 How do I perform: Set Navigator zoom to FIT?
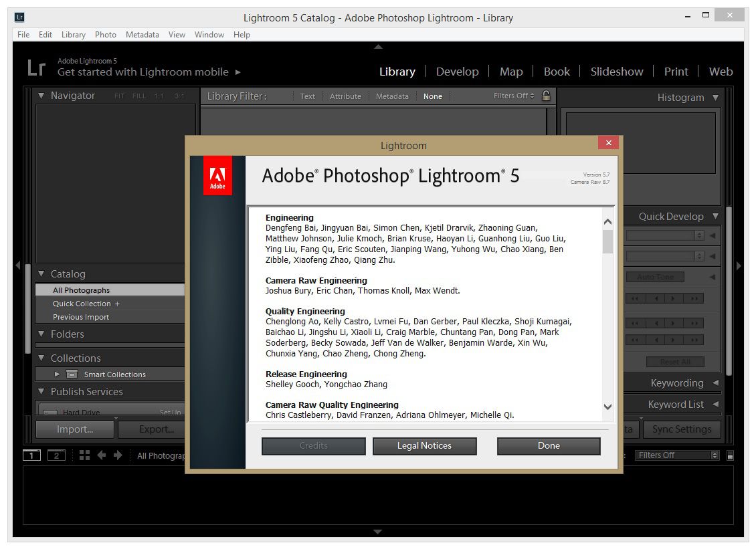(119, 96)
